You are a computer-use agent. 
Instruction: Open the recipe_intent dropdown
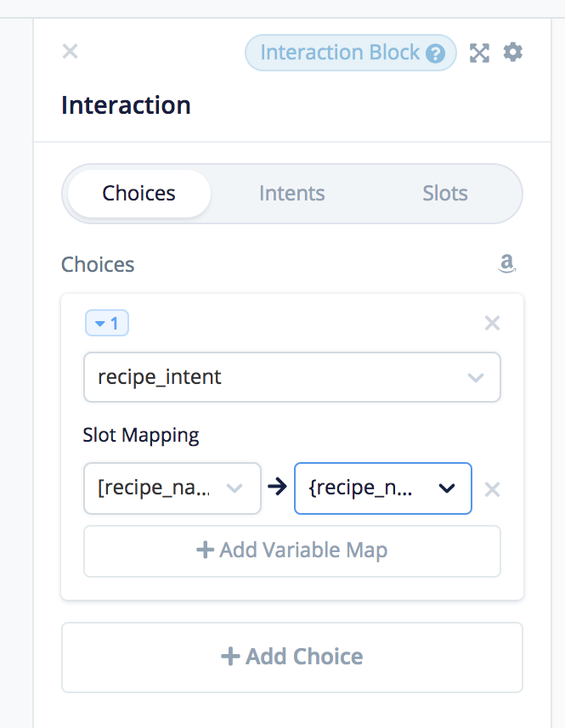[291, 377]
